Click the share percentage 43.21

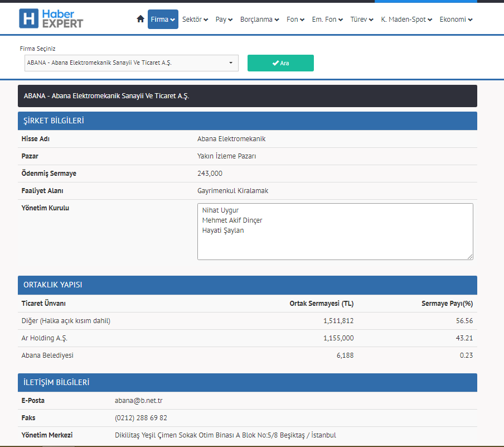464,338
